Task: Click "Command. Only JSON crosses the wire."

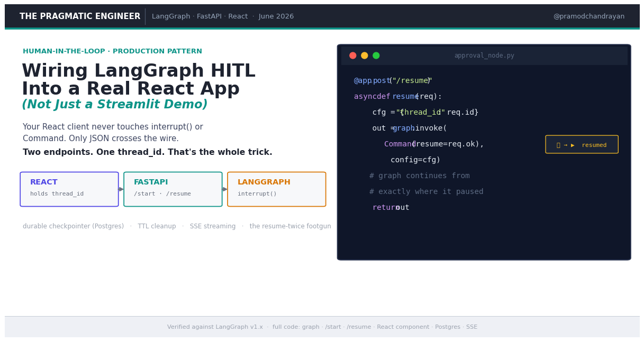Action: click(x=101, y=138)
